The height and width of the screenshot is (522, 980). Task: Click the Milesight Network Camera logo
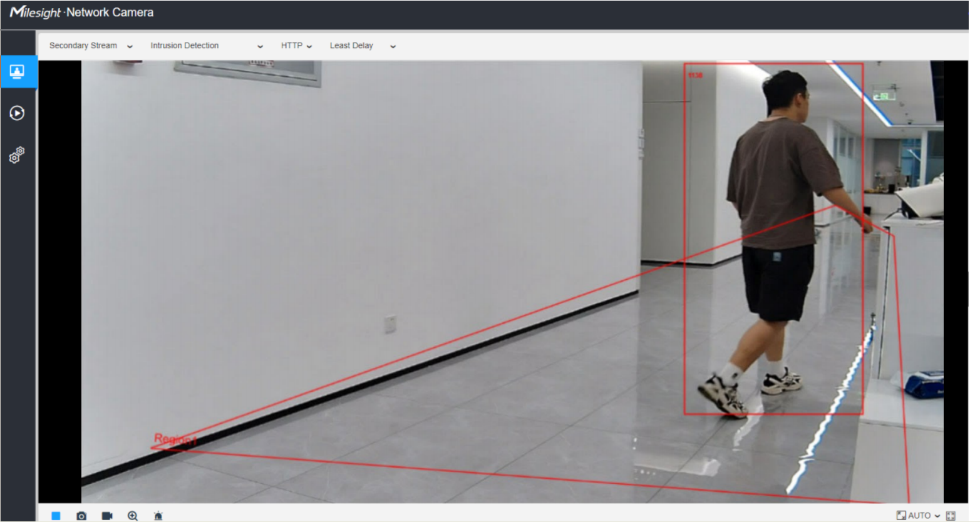click(81, 13)
